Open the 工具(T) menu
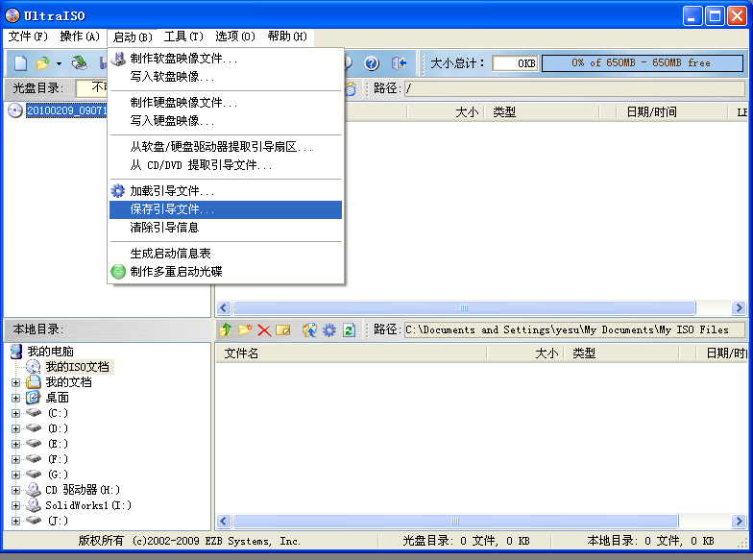Screen dimensions: 753x560 [x=183, y=37]
